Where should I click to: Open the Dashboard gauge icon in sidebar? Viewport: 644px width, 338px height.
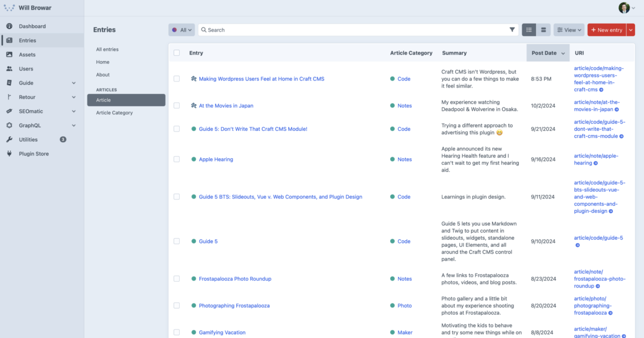(x=9, y=26)
